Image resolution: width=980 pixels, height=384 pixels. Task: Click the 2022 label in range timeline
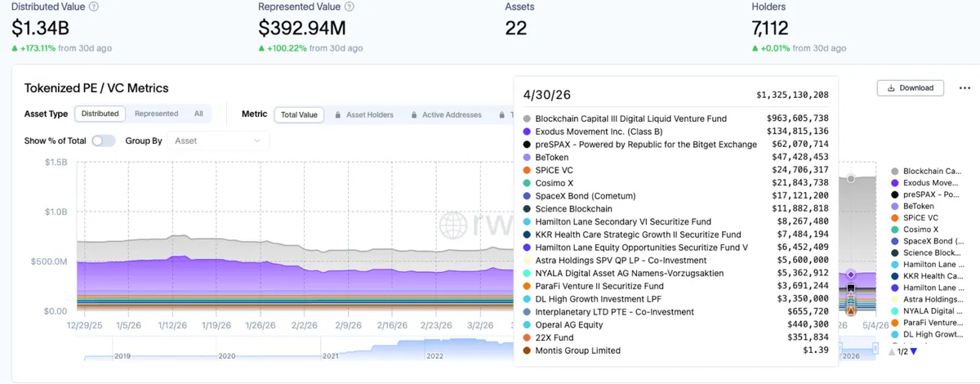pyautogui.click(x=434, y=356)
